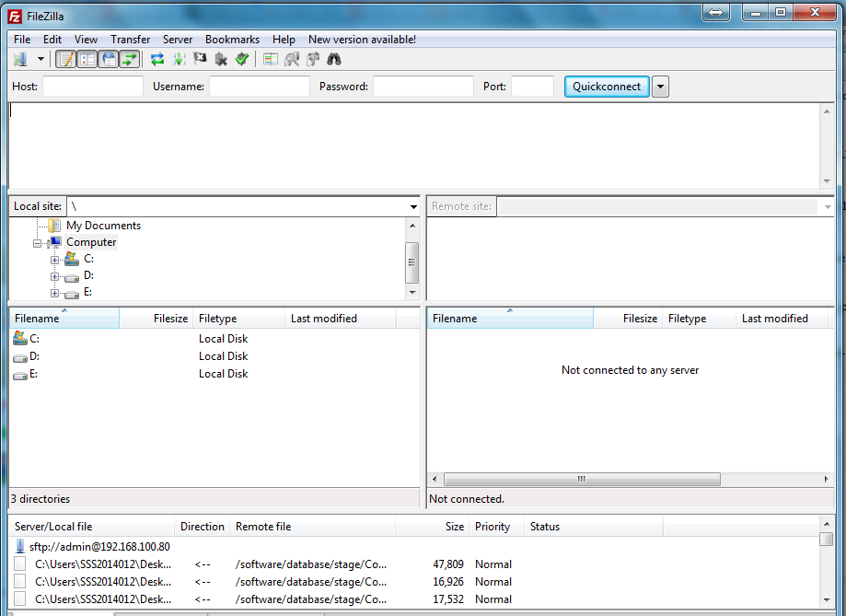Open the File menu

pyautogui.click(x=22, y=40)
